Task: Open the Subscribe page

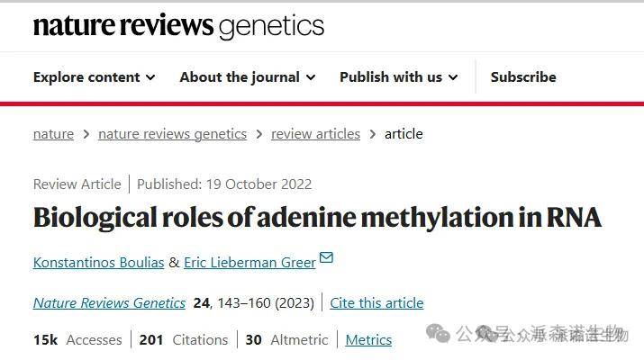Action: 523,77
